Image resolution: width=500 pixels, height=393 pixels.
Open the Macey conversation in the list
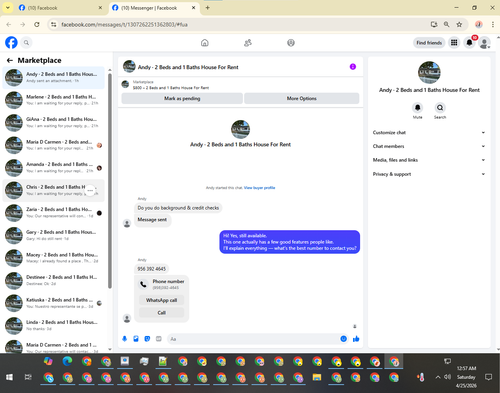pos(54,258)
